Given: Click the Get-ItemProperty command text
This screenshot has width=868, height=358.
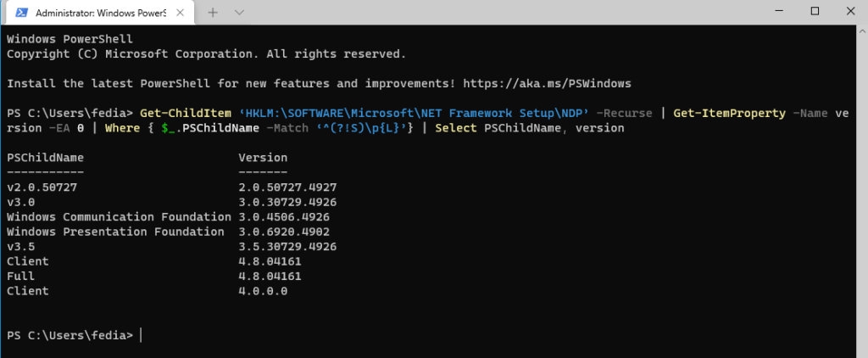Looking at the screenshot, I should point(730,113).
